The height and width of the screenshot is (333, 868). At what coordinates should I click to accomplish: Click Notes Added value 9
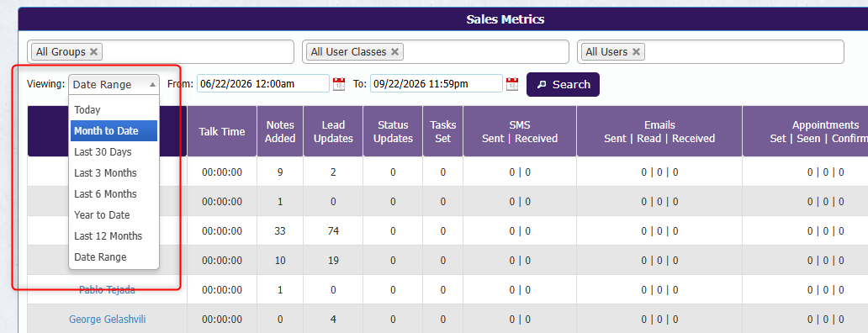pos(280,172)
